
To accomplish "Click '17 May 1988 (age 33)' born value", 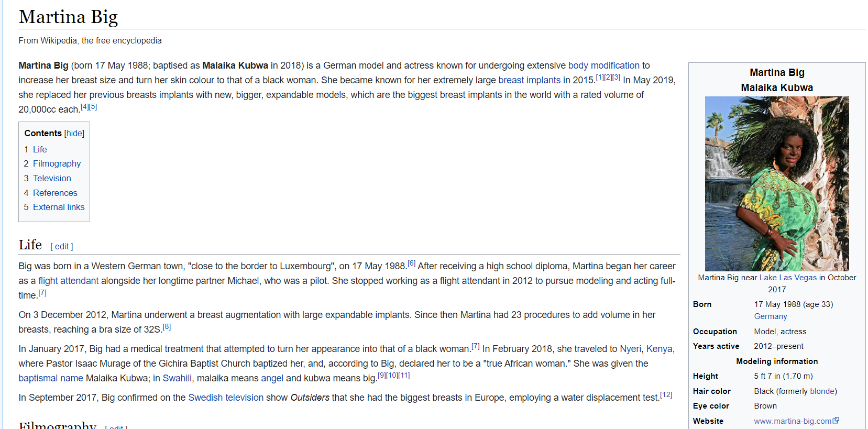I will coord(794,304).
